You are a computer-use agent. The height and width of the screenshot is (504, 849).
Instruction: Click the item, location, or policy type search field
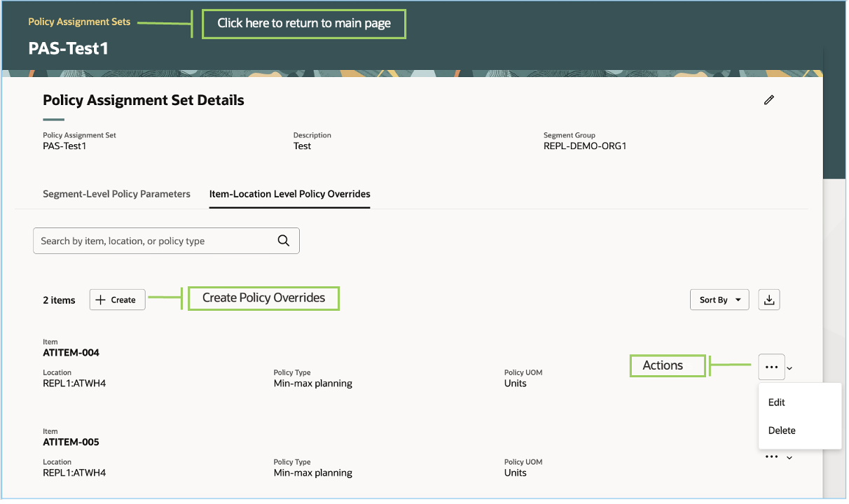coord(154,240)
